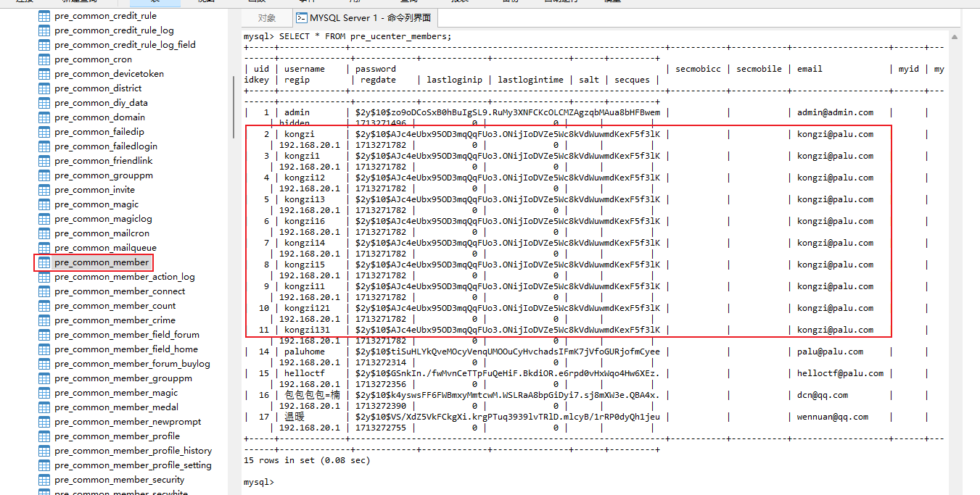The width and height of the screenshot is (980, 495).
Task: Select the pre_common_member_action_log table
Action: (125, 277)
